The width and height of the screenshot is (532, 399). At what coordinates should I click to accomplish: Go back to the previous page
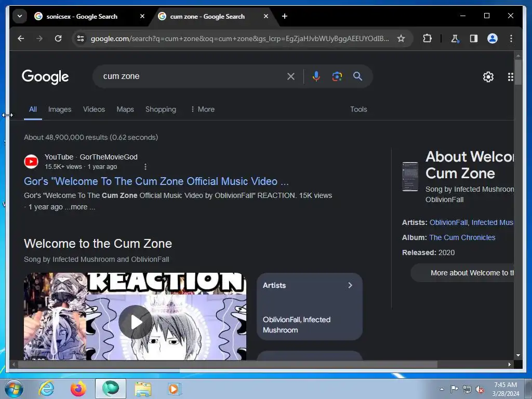click(21, 38)
